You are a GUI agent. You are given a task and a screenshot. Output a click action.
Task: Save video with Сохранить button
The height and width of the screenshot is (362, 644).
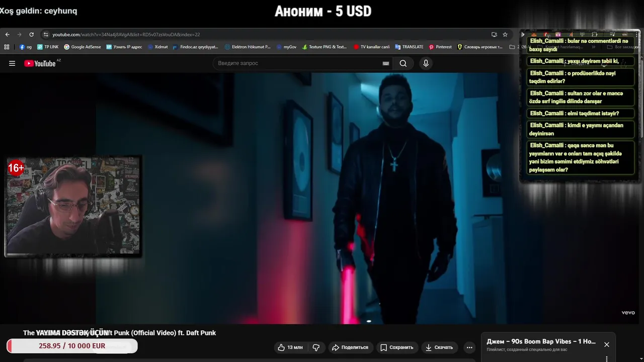(397, 347)
